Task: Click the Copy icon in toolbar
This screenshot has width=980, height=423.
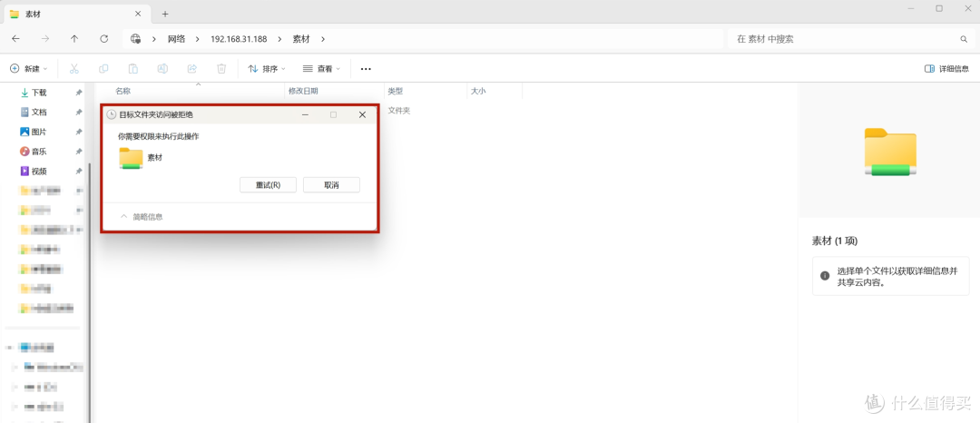Action: click(103, 69)
